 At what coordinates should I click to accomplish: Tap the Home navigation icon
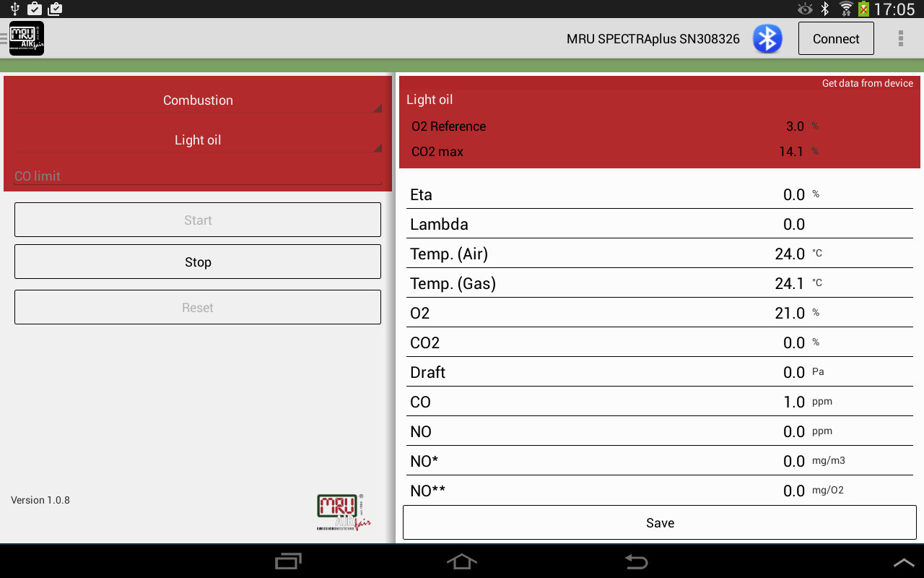pos(461,561)
